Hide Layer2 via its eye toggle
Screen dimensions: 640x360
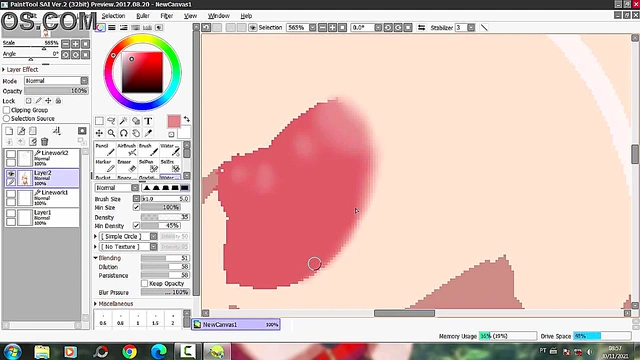11,174
